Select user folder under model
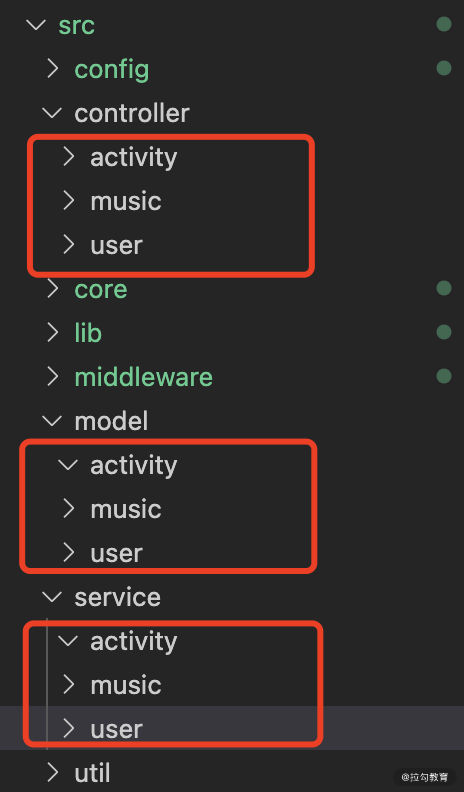 [x=116, y=553]
